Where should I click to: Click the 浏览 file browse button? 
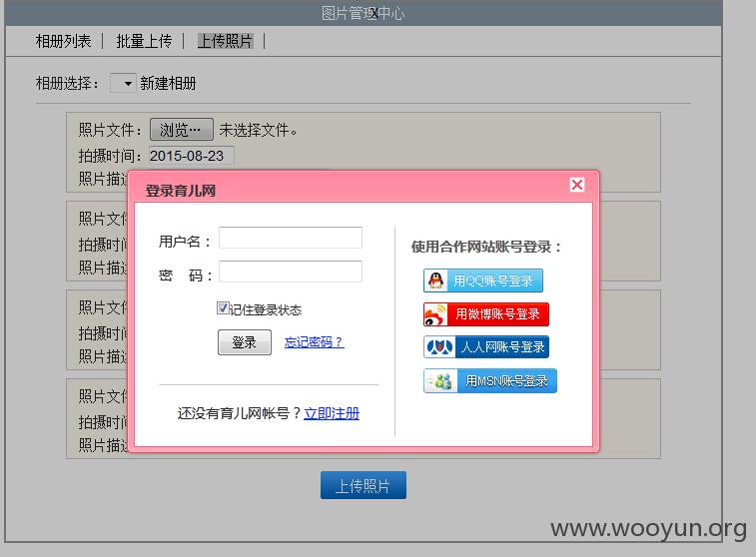coord(182,130)
